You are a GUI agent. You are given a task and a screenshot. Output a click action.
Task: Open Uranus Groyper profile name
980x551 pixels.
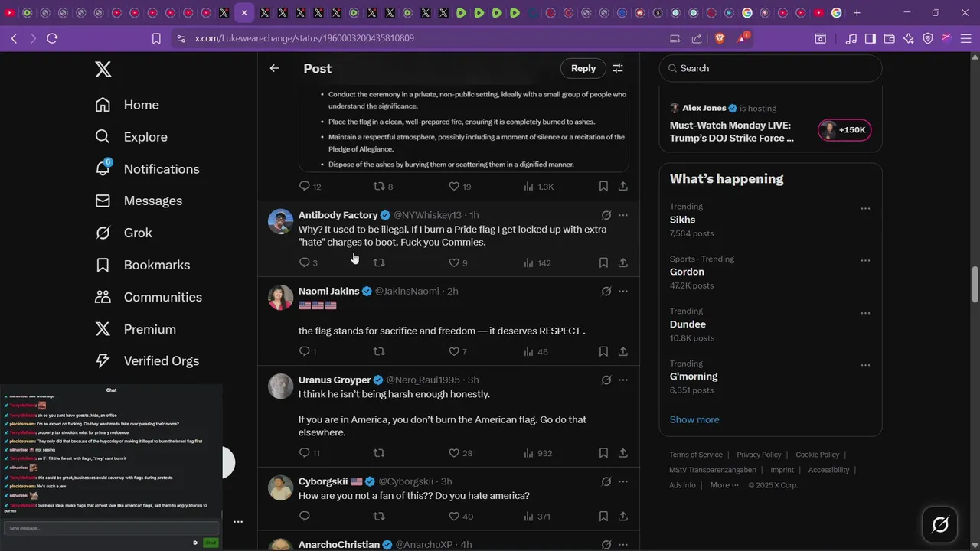tap(335, 380)
